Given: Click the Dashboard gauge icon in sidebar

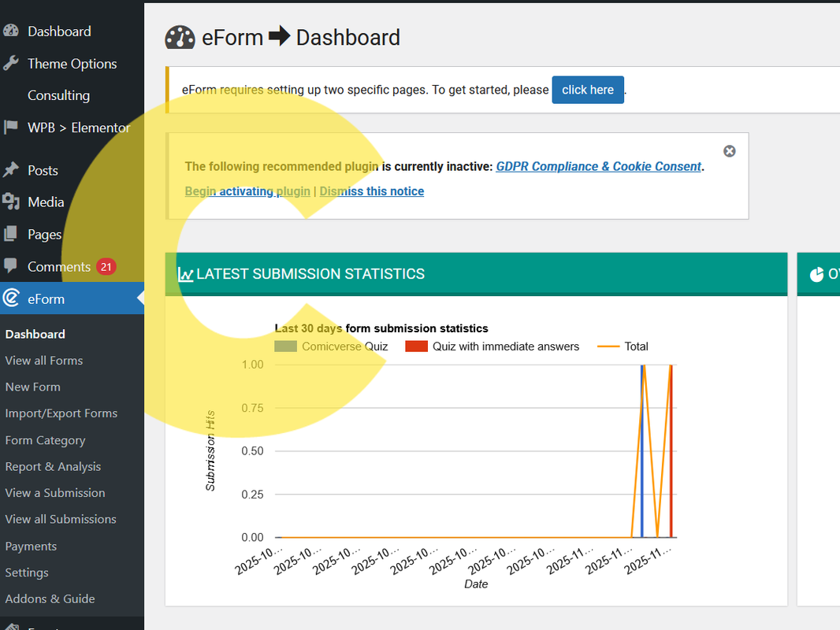Looking at the screenshot, I should pos(11,31).
